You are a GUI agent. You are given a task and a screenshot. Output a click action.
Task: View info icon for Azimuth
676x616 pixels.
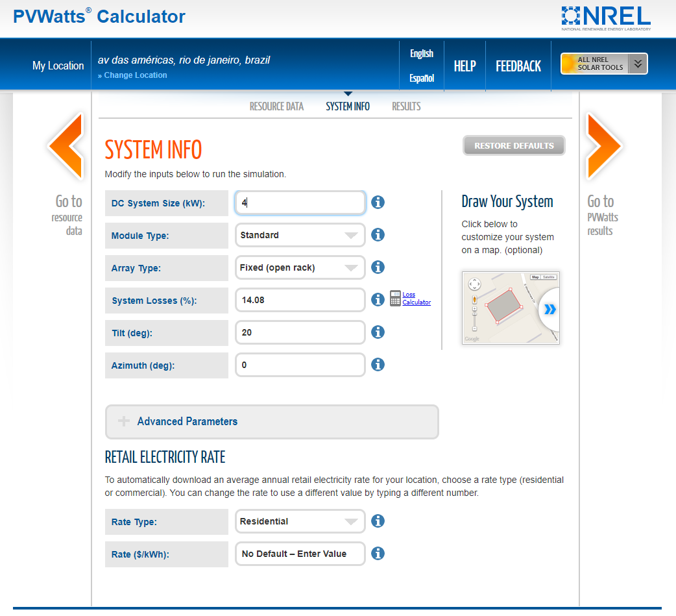tap(378, 365)
